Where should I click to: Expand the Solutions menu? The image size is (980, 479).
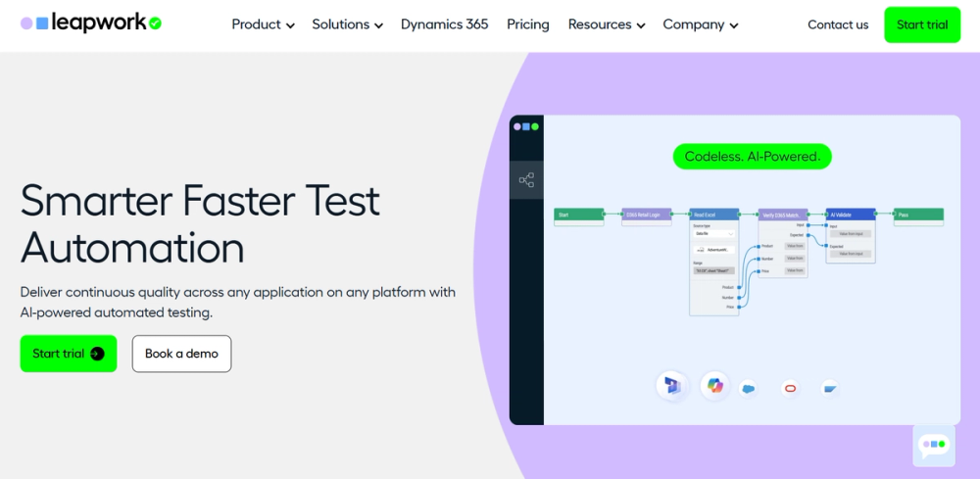pos(348,25)
